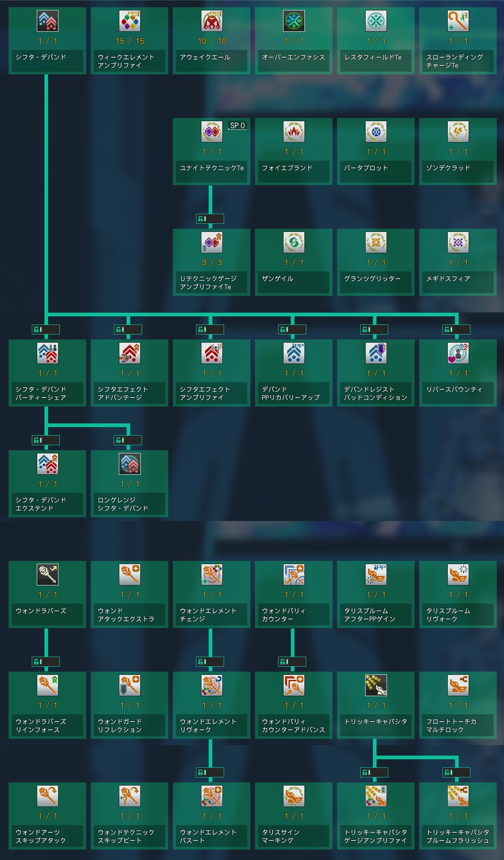Click the unlock indicator above ウォンドエレメント パスート
This screenshot has width=504, height=860.
(x=210, y=772)
